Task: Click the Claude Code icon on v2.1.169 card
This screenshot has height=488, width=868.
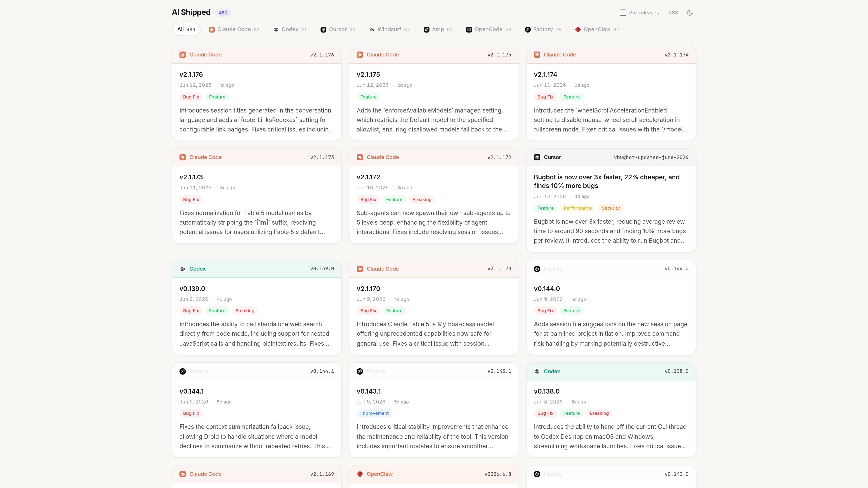Action: pyautogui.click(x=183, y=474)
